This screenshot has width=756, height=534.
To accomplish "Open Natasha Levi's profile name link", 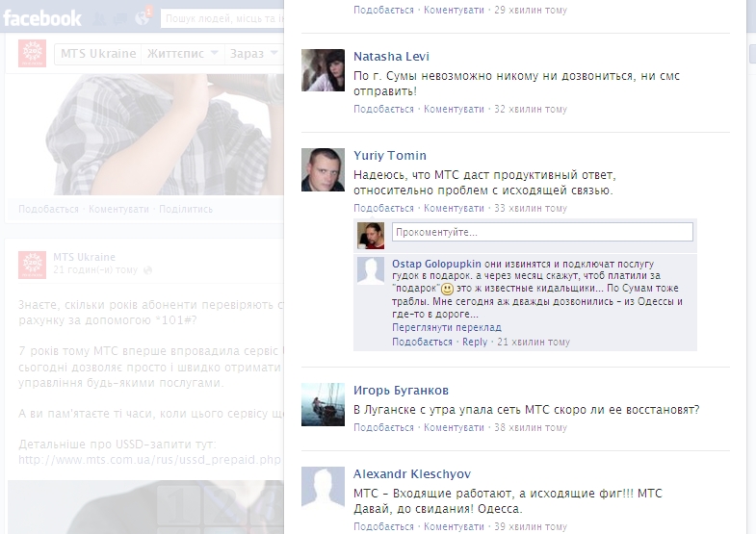I will [391, 57].
